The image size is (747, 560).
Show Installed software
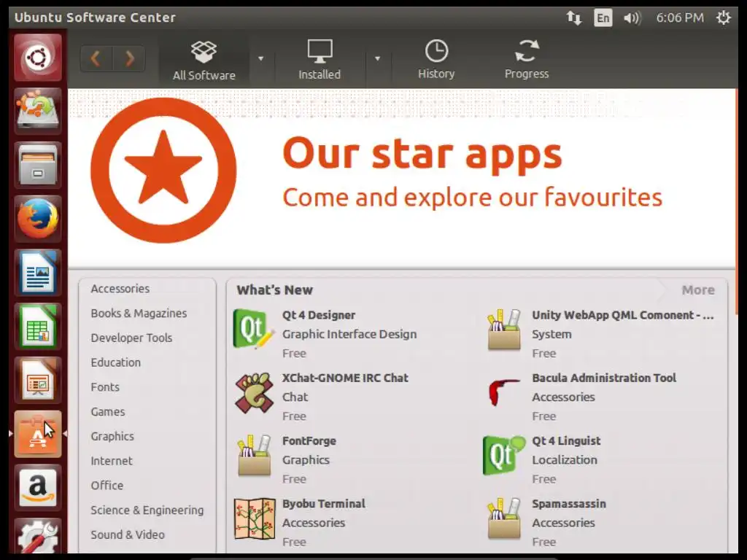pos(320,60)
